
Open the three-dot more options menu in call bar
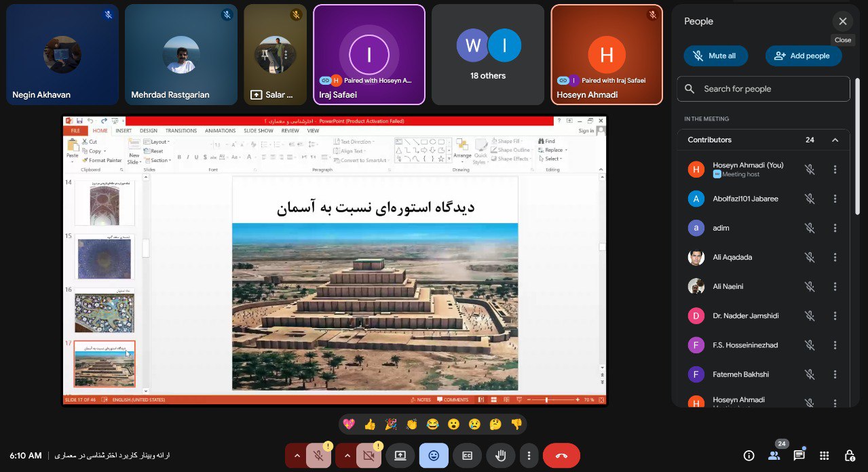pyautogui.click(x=529, y=456)
